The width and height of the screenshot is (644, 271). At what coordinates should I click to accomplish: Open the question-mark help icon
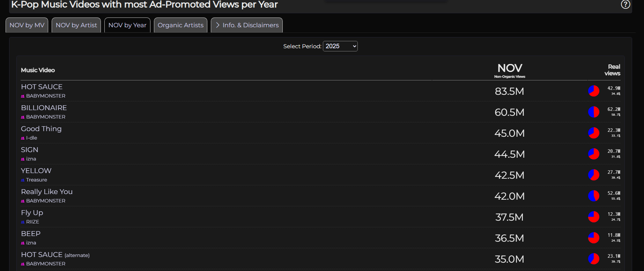[x=626, y=4]
